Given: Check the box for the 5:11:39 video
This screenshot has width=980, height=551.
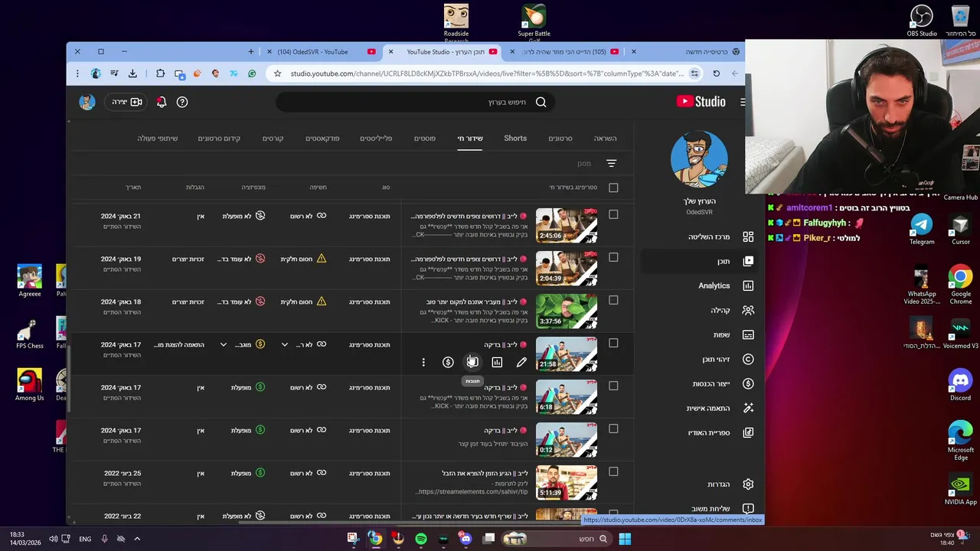Looking at the screenshot, I should coord(613,472).
